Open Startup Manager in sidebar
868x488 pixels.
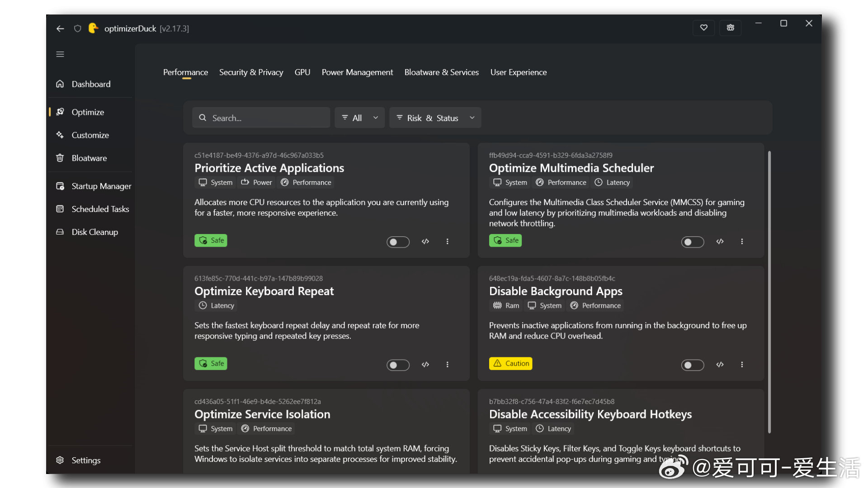[x=90, y=186]
